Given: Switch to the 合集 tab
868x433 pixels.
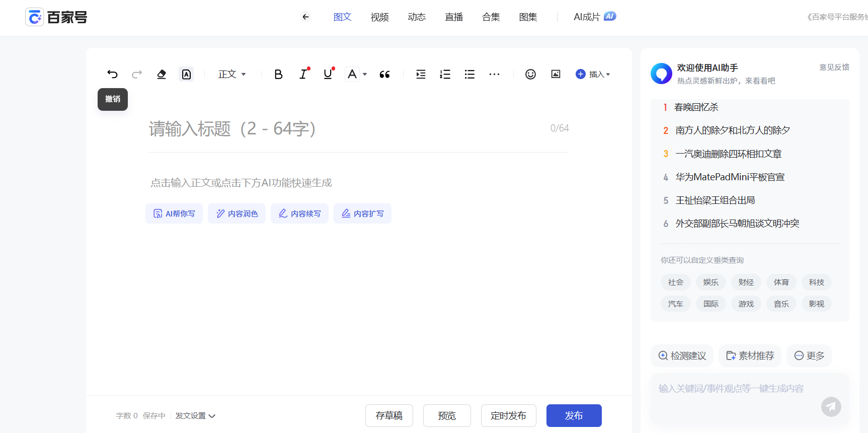Looking at the screenshot, I should click(491, 17).
